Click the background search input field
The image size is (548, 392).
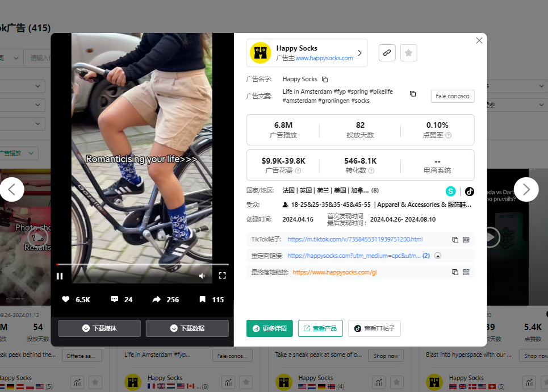(x=37, y=58)
